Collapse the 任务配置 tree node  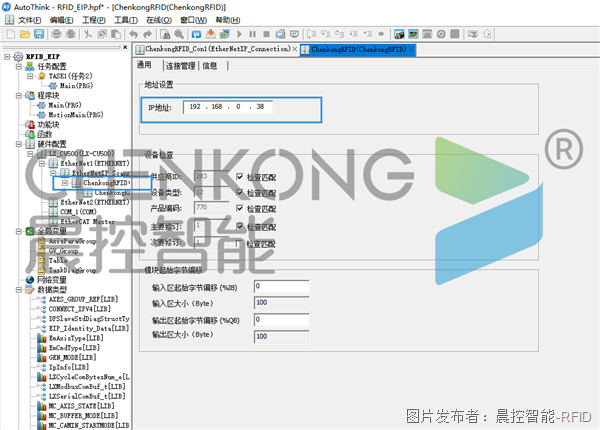(18, 67)
